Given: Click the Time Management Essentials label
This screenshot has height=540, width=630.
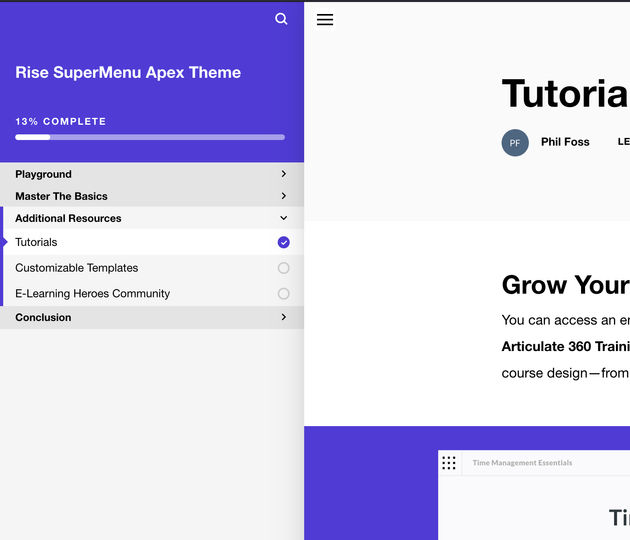Looking at the screenshot, I should coord(522,463).
